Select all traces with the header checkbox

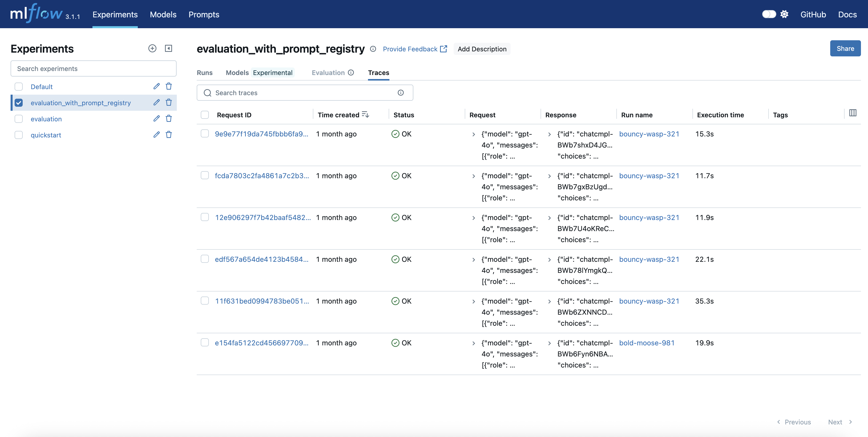point(205,115)
